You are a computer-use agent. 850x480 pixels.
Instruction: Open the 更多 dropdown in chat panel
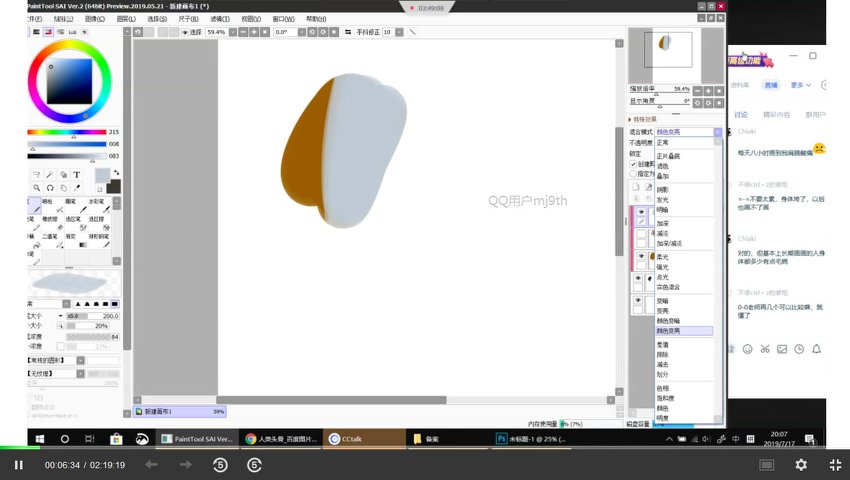[799, 85]
